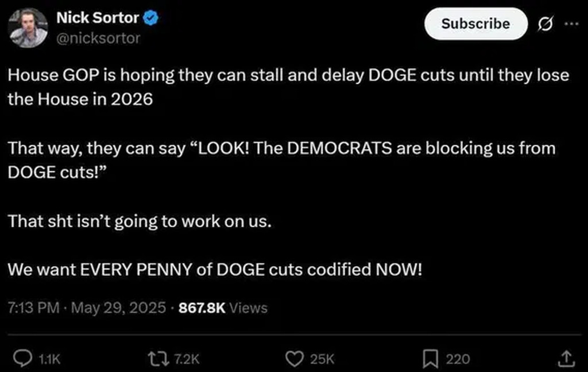
Task: Bookmark the post with the bookmark icon
Action: click(430, 359)
